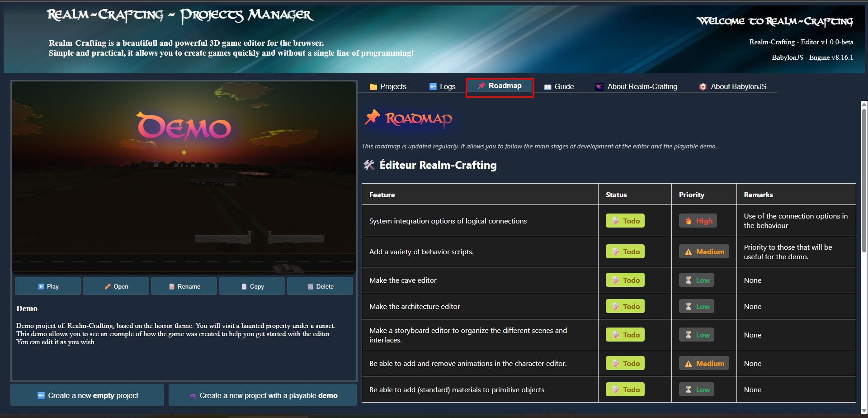Image resolution: width=868 pixels, height=418 pixels.
Task: Click the roadmap scrollbar down arrow
Action: point(864,410)
